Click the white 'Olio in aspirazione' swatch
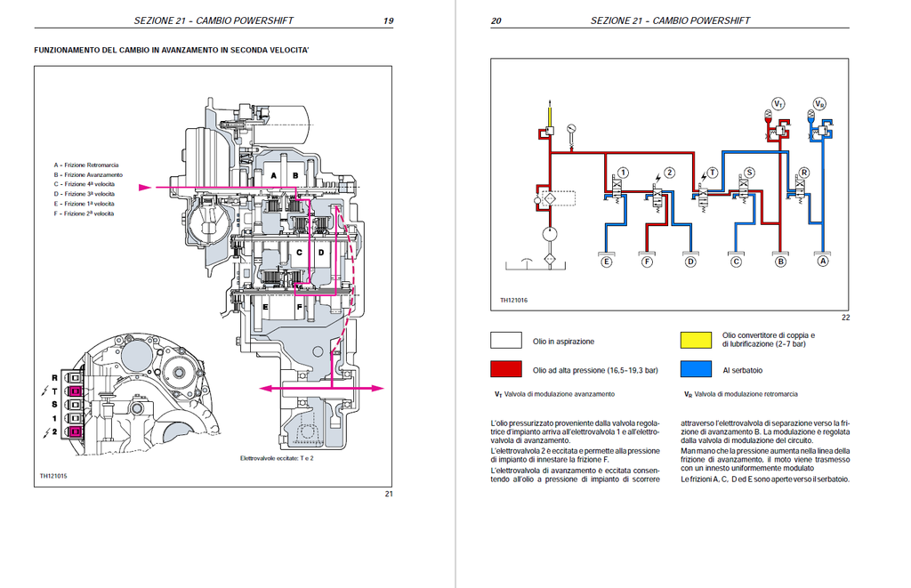This screenshot has height=588, width=911. click(506, 341)
